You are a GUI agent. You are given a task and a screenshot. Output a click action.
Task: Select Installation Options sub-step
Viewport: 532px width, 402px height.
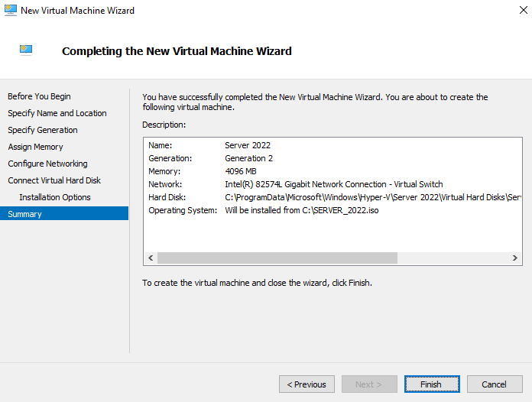click(x=55, y=197)
